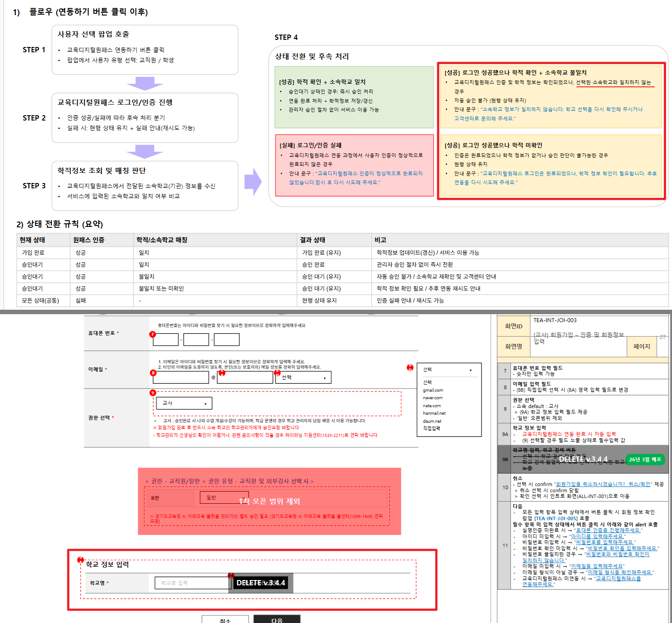Open the email domain 선택 dropdown in form
The image size is (672, 623).
(303, 378)
